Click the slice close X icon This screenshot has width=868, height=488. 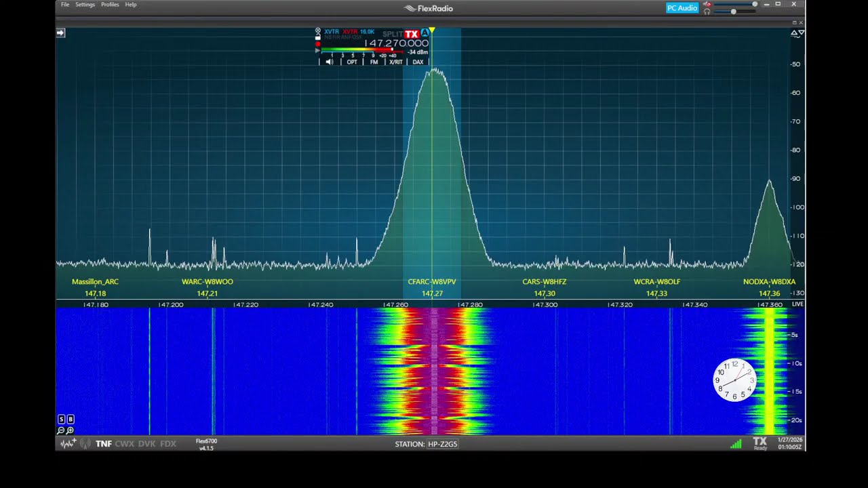317,31
